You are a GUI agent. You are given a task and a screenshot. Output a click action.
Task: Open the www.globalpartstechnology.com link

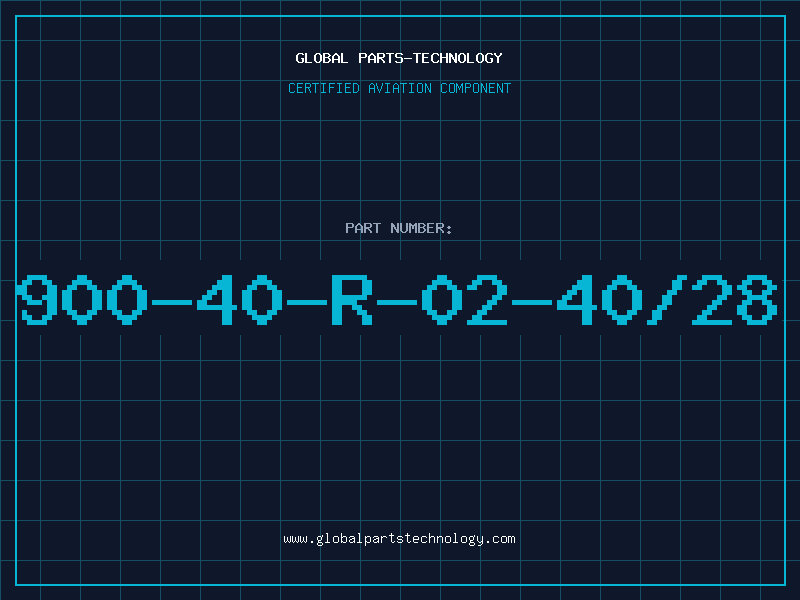tap(399, 539)
